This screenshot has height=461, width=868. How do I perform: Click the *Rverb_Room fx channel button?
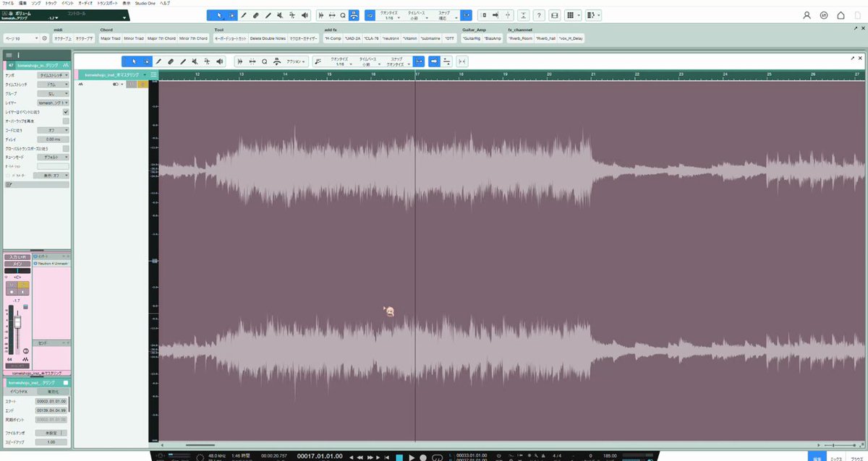(x=520, y=38)
